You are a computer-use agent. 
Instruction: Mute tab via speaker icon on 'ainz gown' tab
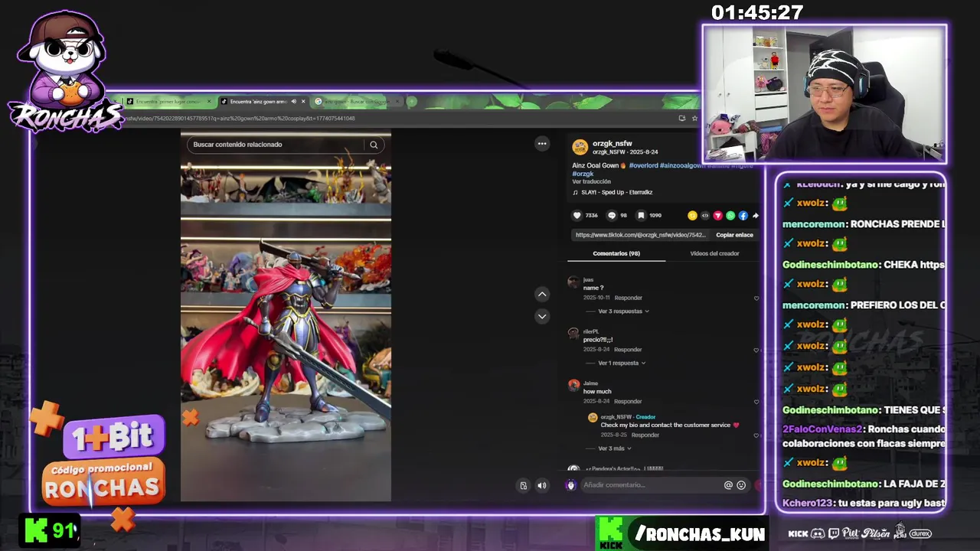[293, 102]
